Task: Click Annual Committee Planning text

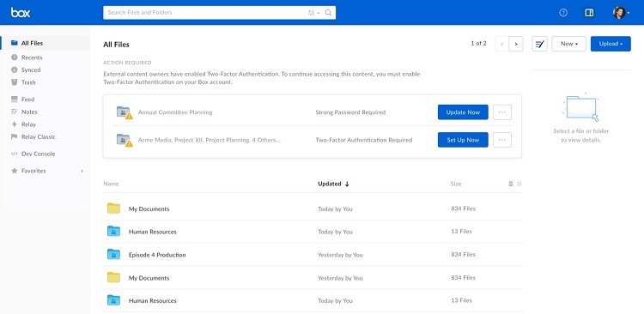Action: [175, 112]
